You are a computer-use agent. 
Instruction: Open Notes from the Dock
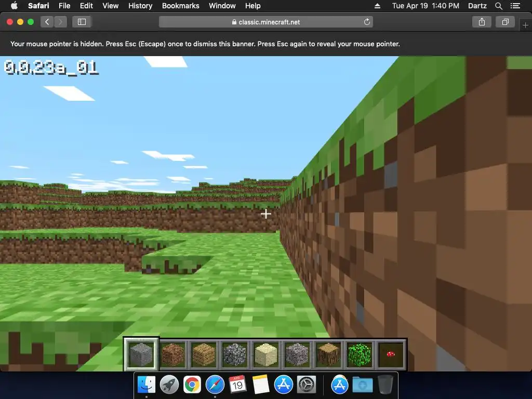pos(261,385)
